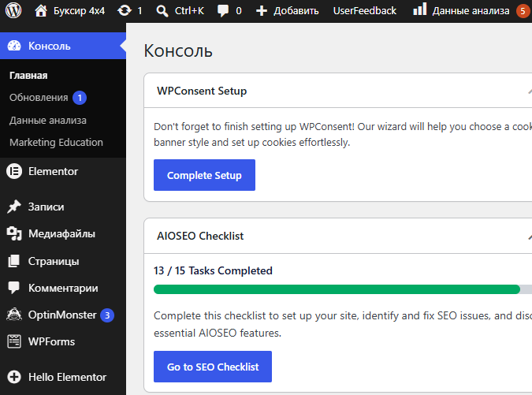Go to Медиафайлы menu
The image size is (532, 395).
tap(63, 233)
